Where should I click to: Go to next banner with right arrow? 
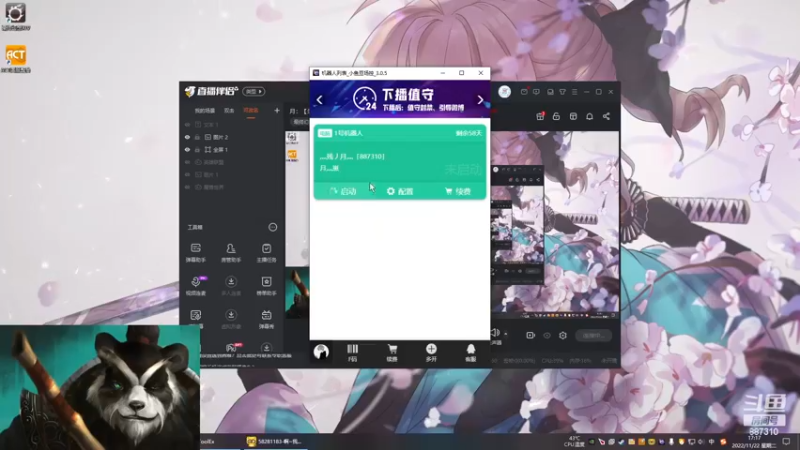tap(480, 100)
